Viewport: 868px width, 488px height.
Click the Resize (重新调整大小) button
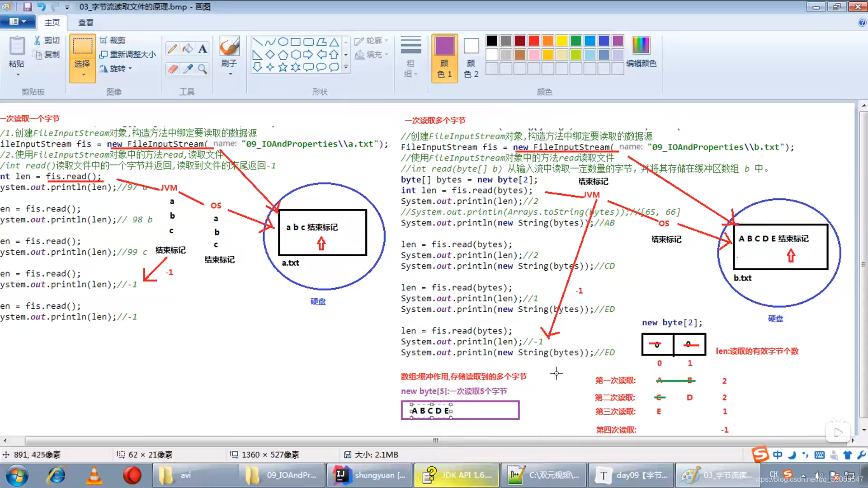pyautogui.click(x=128, y=54)
